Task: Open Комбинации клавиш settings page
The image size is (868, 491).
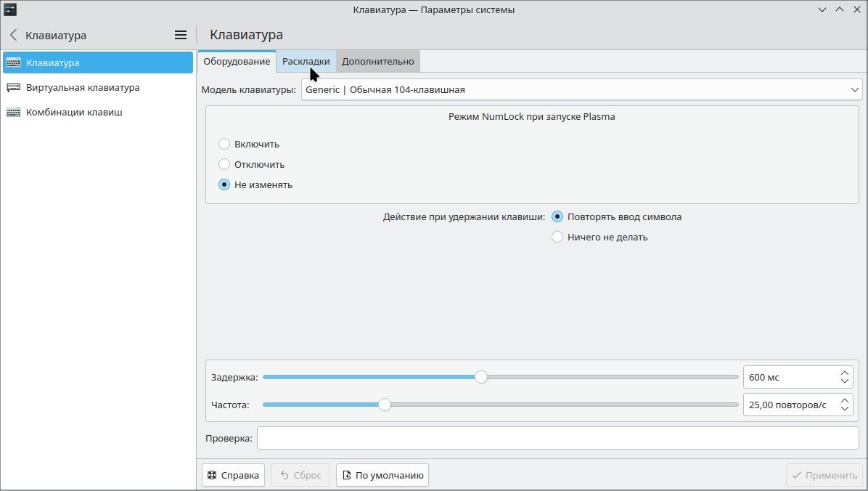Action: tap(75, 112)
